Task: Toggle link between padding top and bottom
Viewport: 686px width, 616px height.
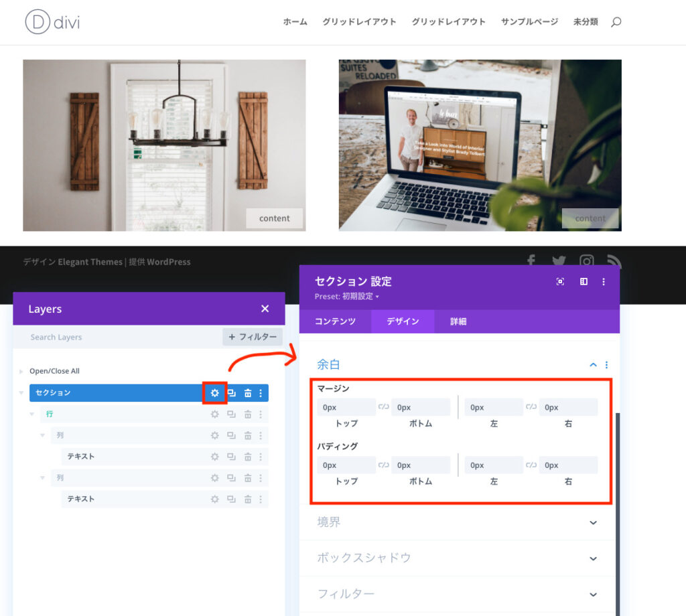Action: point(384,465)
